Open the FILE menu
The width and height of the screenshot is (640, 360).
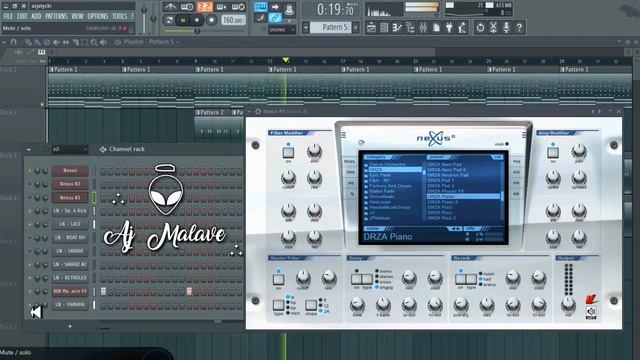[8, 16]
